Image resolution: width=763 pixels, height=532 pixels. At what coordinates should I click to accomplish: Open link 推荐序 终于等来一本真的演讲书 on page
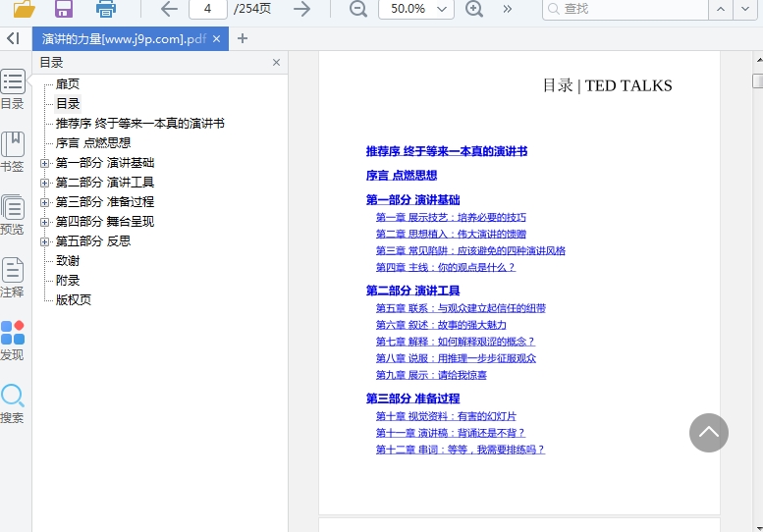tap(447, 151)
